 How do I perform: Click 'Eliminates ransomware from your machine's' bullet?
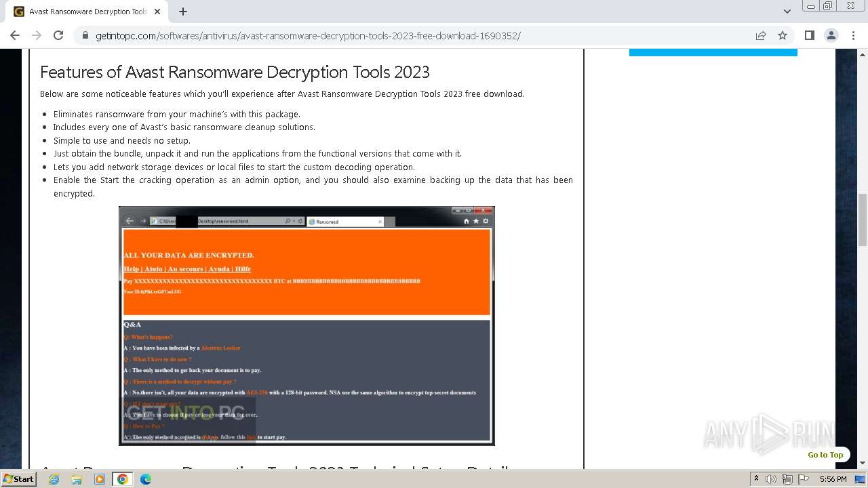click(x=177, y=114)
